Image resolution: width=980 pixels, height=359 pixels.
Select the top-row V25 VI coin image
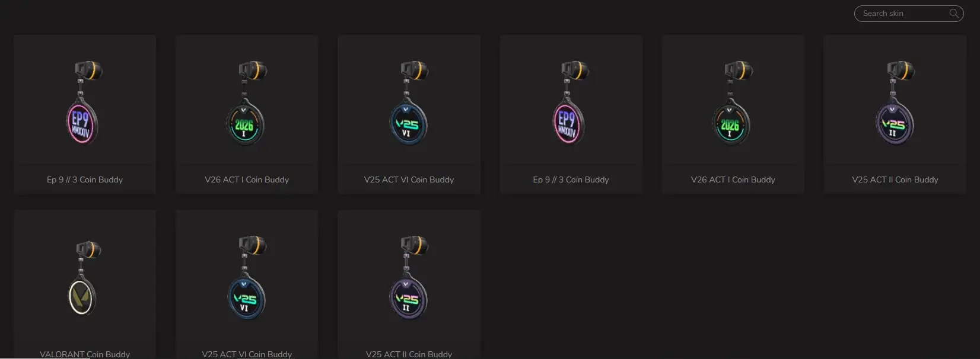409,102
